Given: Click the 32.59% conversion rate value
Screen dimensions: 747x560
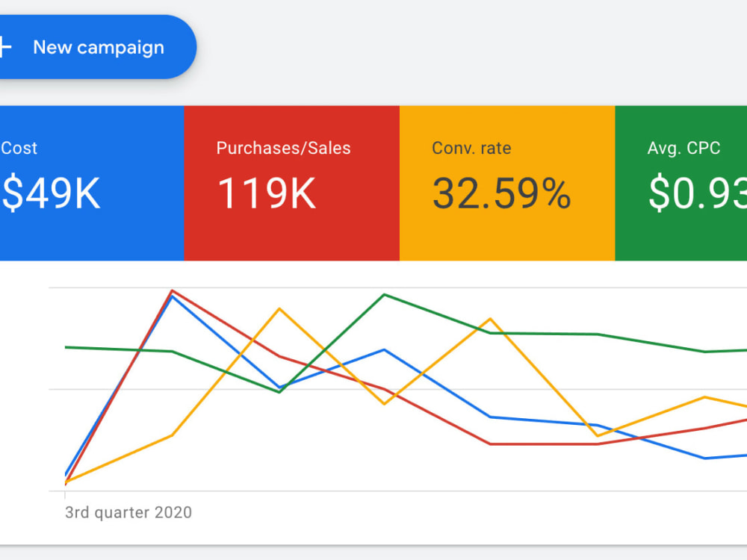Looking at the screenshot, I should pos(502,193).
